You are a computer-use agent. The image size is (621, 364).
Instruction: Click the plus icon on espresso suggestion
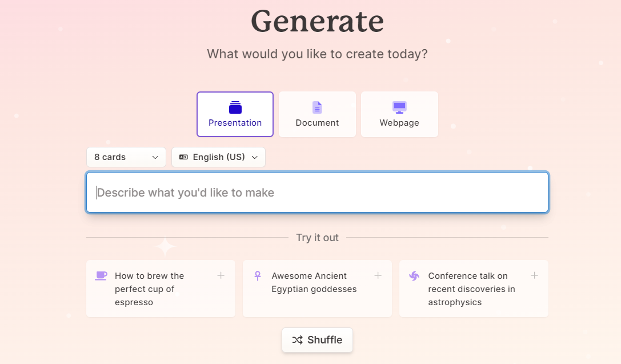tap(221, 275)
